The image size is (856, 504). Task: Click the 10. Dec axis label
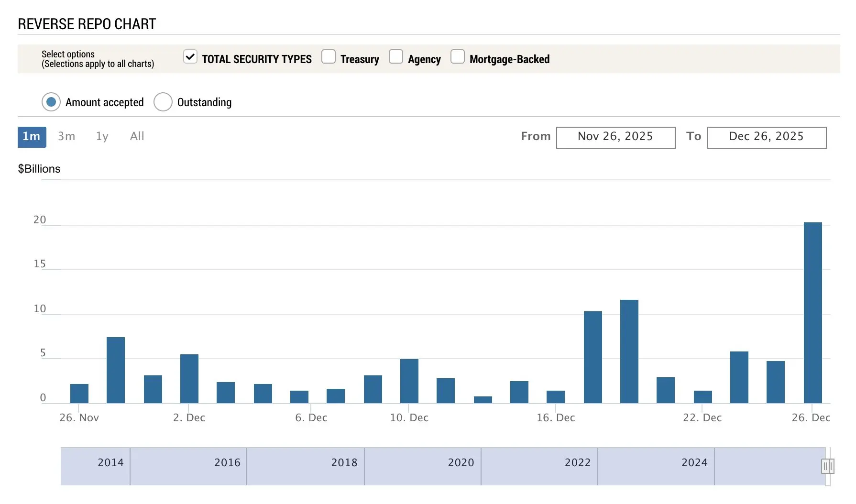coord(409,418)
